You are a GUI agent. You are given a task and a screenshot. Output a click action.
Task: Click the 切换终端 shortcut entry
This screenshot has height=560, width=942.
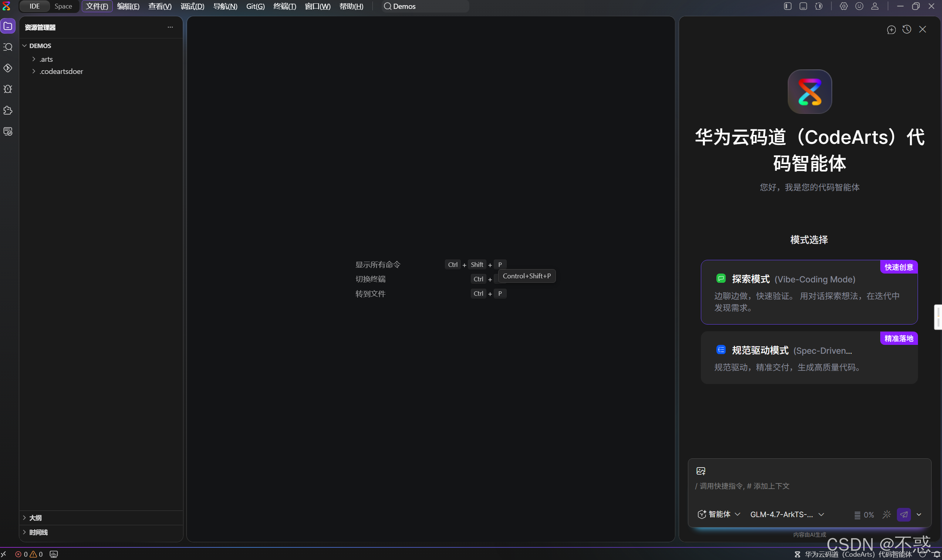coord(370,279)
